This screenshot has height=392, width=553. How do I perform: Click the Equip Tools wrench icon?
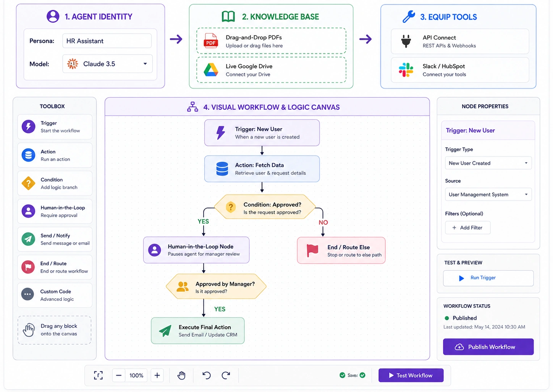click(409, 17)
